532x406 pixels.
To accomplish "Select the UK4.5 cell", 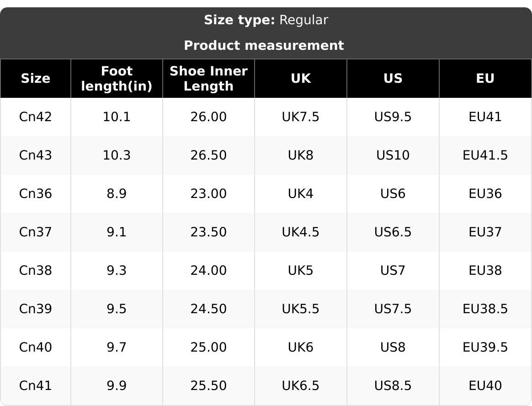I will coord(301,232).
